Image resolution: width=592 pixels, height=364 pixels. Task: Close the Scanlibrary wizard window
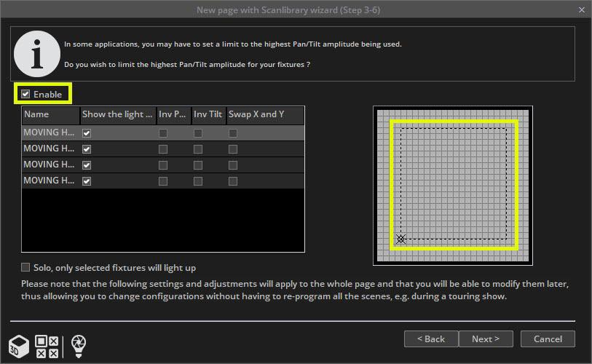580,9
